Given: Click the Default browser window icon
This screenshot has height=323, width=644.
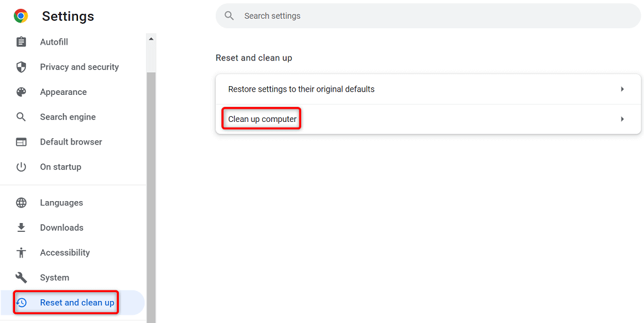Looking at the screenshot, I should point(21,142).
